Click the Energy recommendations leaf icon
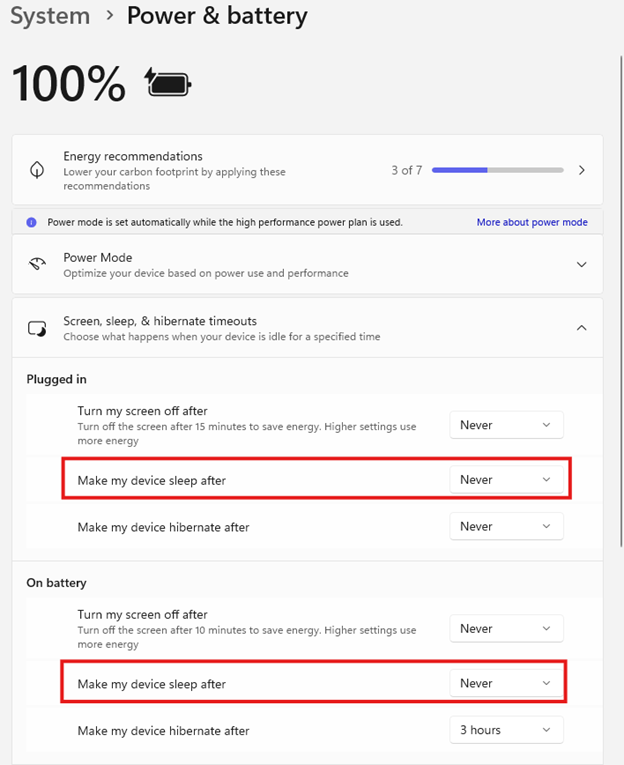 37,170
